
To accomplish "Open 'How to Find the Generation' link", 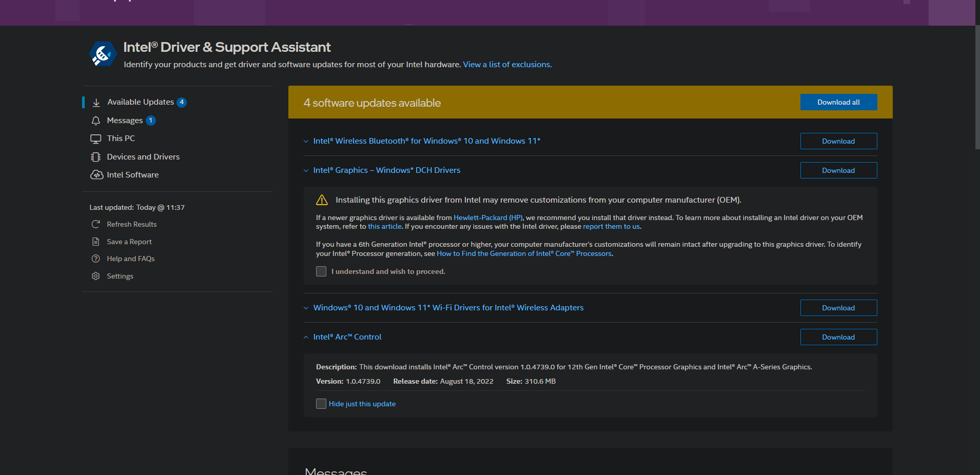I will point(524,254).
